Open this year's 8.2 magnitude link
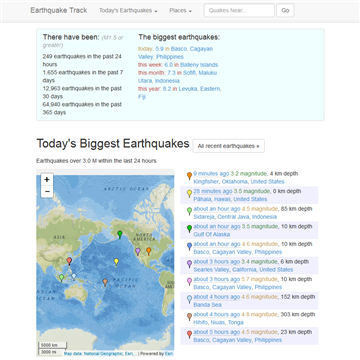360x360 pixels. click(167, 89)
